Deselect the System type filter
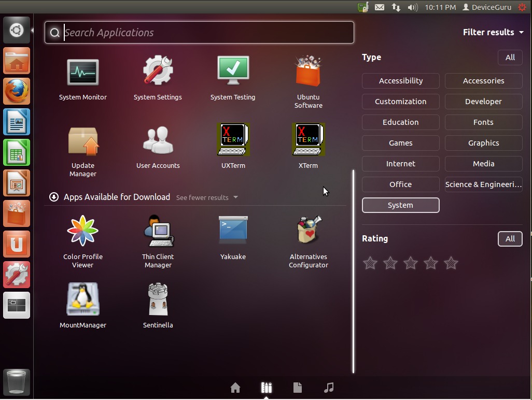Screen dimensions: 532x400 click(401, 205)
